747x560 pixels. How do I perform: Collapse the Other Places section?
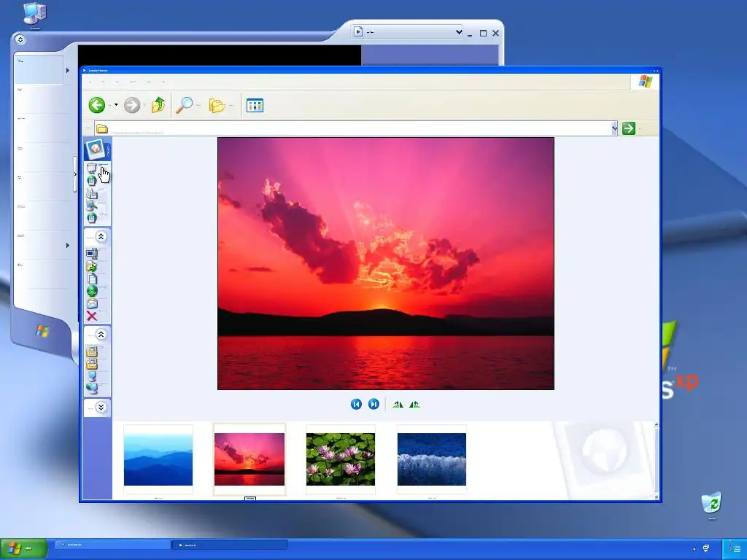click(101, 334)
